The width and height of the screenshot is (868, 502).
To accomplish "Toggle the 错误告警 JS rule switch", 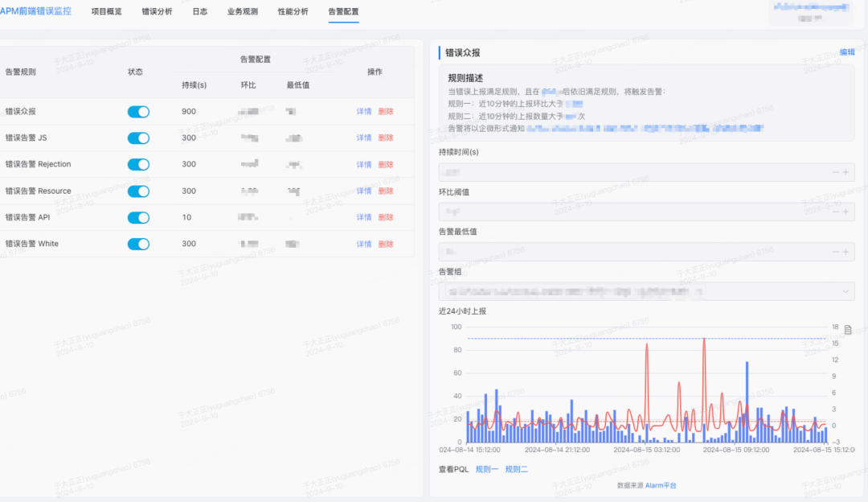I will (138, 138).
